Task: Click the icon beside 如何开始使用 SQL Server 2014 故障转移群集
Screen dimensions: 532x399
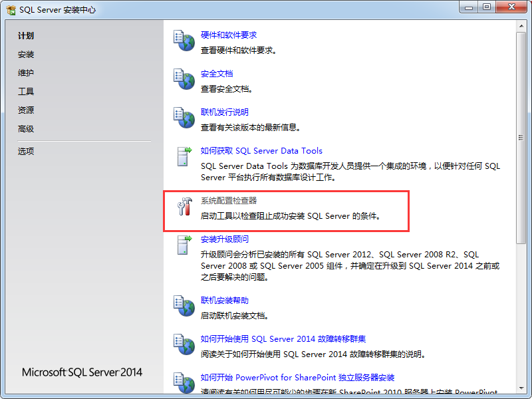Action: click(184, 344)
